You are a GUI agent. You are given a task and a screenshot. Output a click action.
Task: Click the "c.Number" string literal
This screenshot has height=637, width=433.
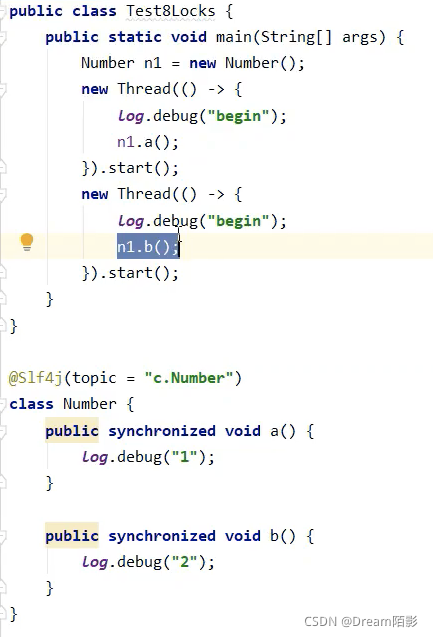click(x=188, y=378)
